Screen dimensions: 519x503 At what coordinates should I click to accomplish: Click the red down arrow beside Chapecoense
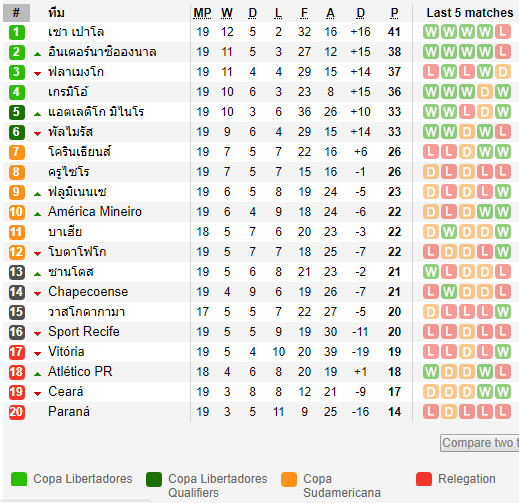click(x=37, y=294)
